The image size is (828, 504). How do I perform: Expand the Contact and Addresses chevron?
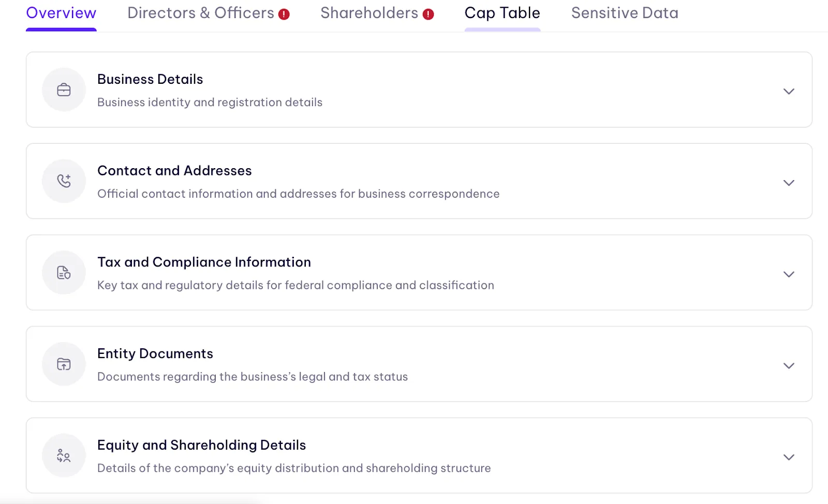click(x=789, y=183)
